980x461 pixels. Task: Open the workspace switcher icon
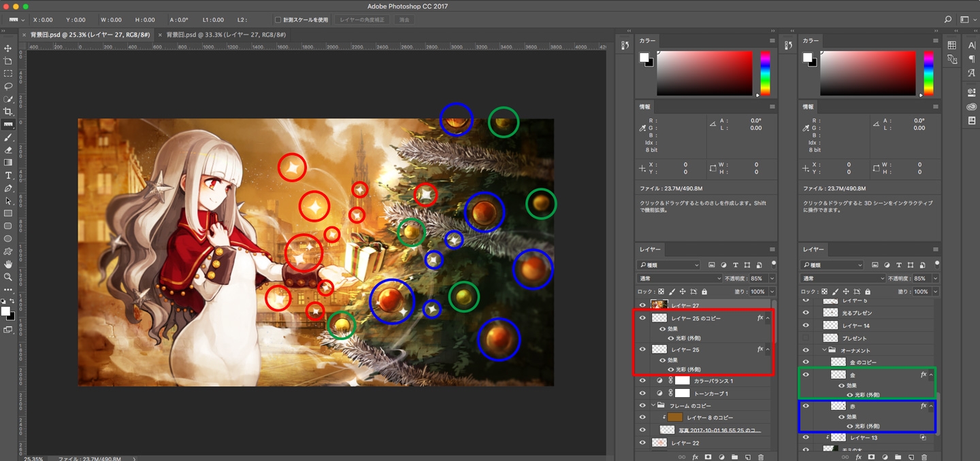coord(964,20)
